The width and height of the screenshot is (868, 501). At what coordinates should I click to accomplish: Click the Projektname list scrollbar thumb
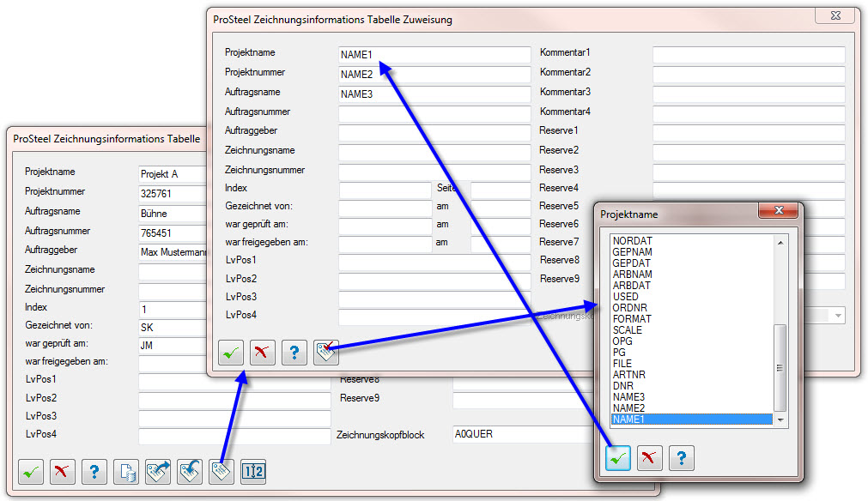point(780,368)
